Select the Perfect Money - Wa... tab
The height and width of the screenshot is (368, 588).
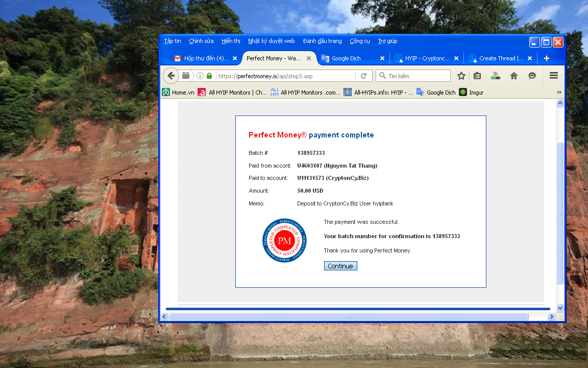[274, 58]
